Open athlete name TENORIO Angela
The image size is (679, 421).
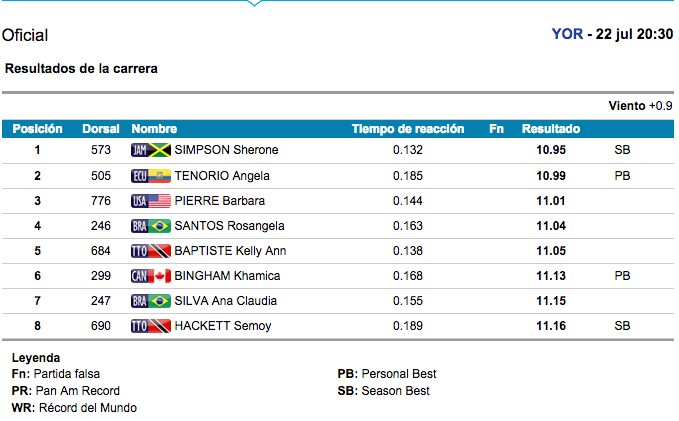222,176
